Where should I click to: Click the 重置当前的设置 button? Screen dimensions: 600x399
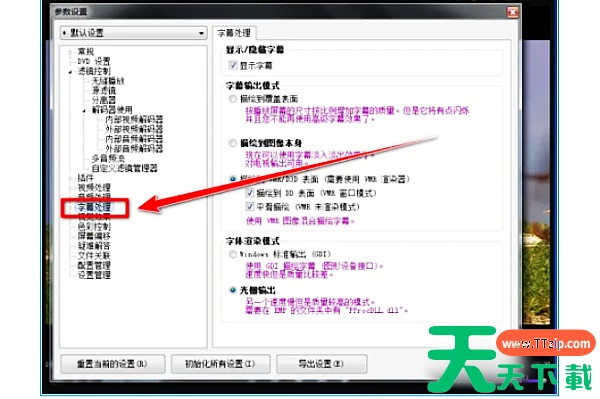[x=112, y=364]
